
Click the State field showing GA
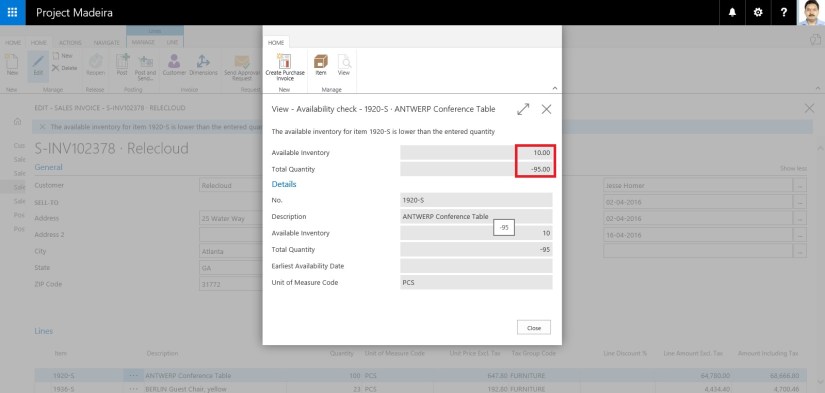pyautogui.click(x=231, y=267)
